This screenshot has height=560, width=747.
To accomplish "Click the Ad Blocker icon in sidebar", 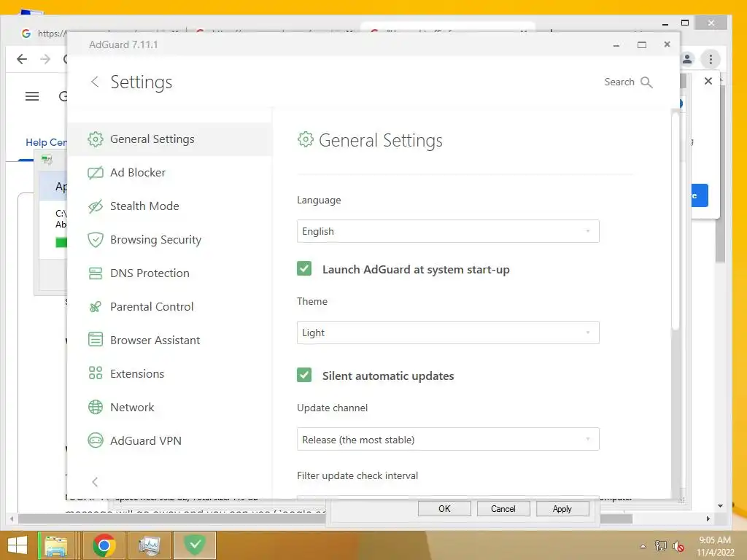I will [96, 172].
